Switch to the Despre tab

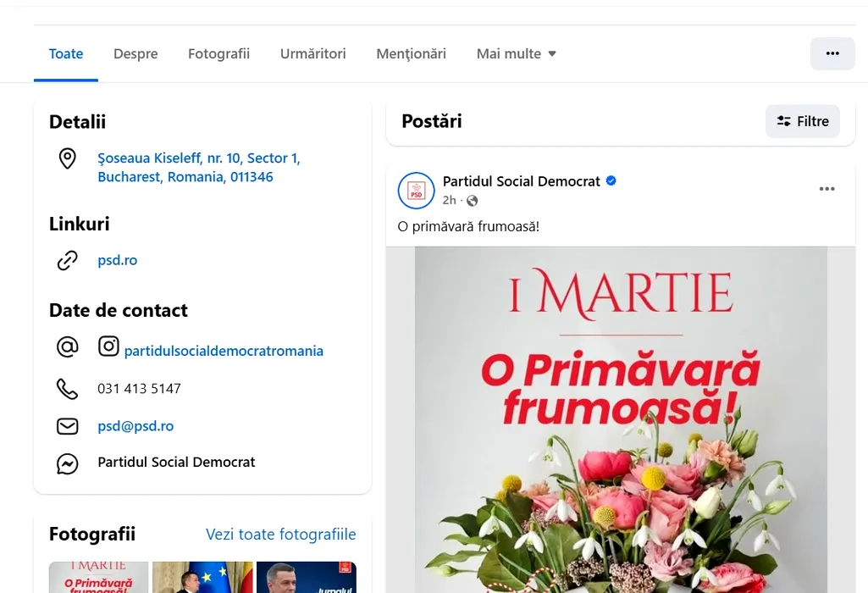(135, 54)
